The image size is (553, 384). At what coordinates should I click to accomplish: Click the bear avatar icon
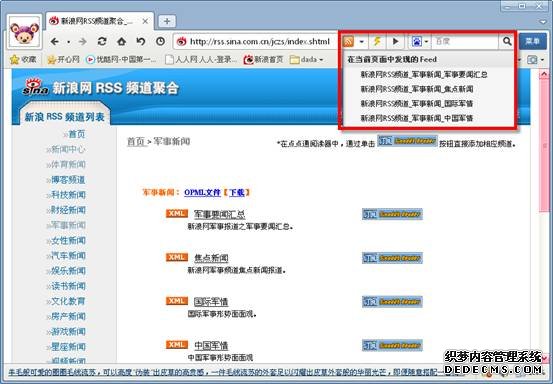pyautogui.click(x=24, y=33)
